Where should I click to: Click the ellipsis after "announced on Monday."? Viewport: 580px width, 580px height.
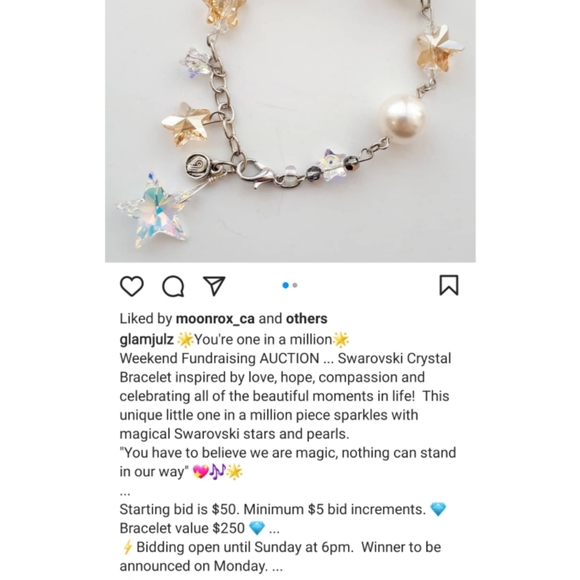pyautogui.click(x=277, y=567)
